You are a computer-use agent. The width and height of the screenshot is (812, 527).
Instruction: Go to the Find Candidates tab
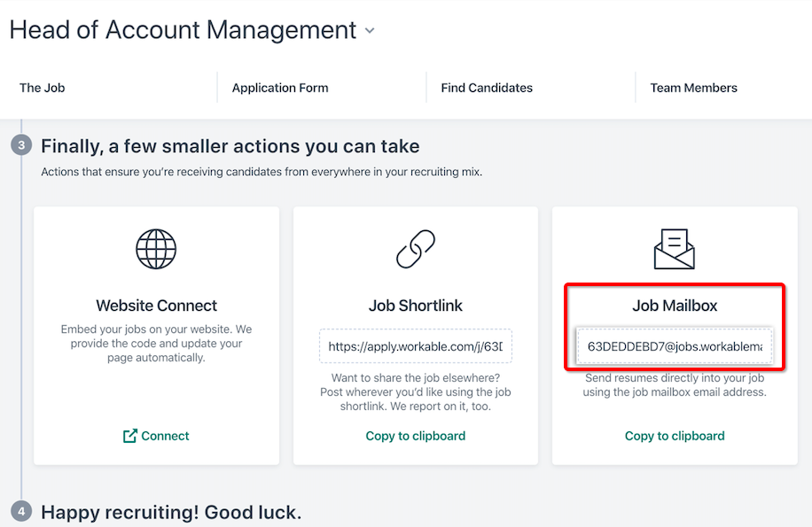point(487,88)
